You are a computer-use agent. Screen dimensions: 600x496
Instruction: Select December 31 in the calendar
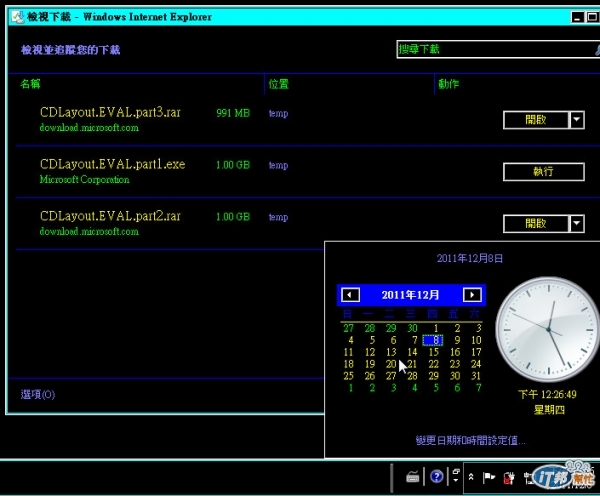tap(476, 376)
